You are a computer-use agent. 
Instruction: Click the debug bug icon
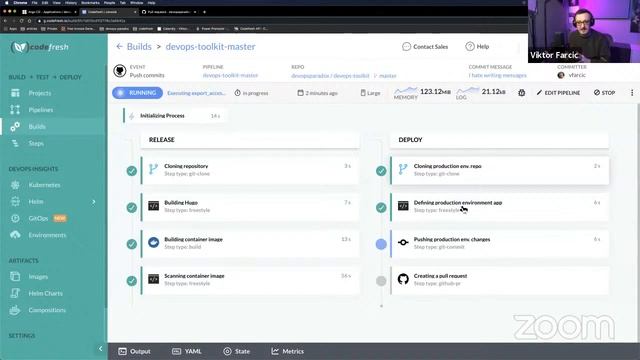[x=522, y=93]
